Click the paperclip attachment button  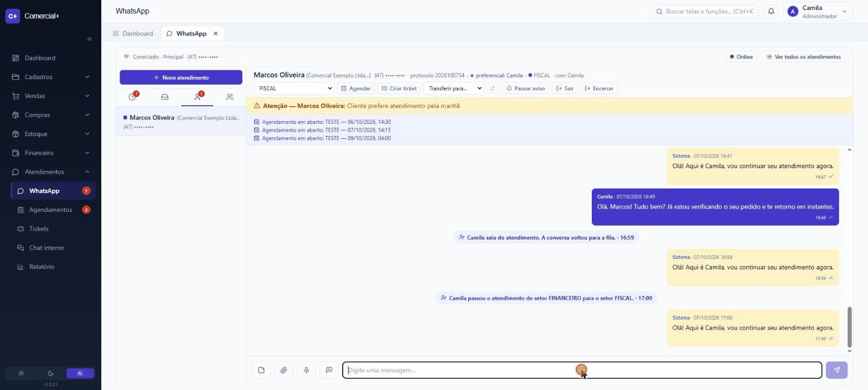point(283,370)
